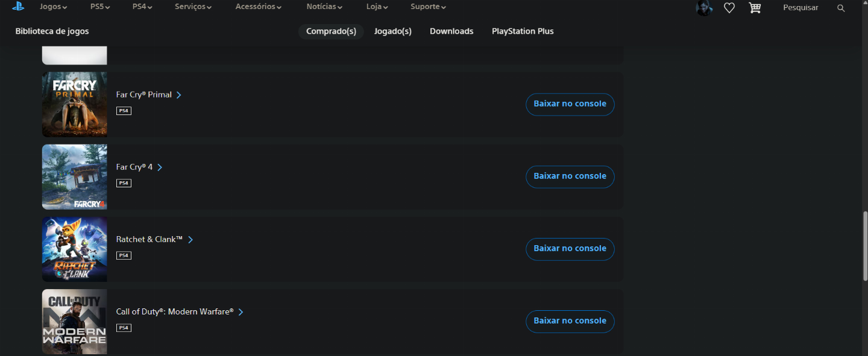Expand the PS4 dropdown menu
The height and width of the screenshot is (356, 868).
pyautogui.click(x=142, y=7)
